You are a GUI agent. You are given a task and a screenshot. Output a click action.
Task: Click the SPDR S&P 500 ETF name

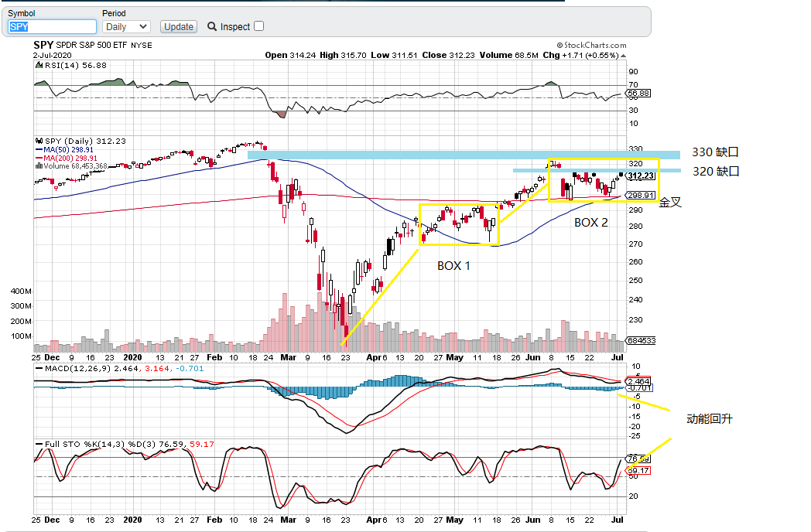91,45
